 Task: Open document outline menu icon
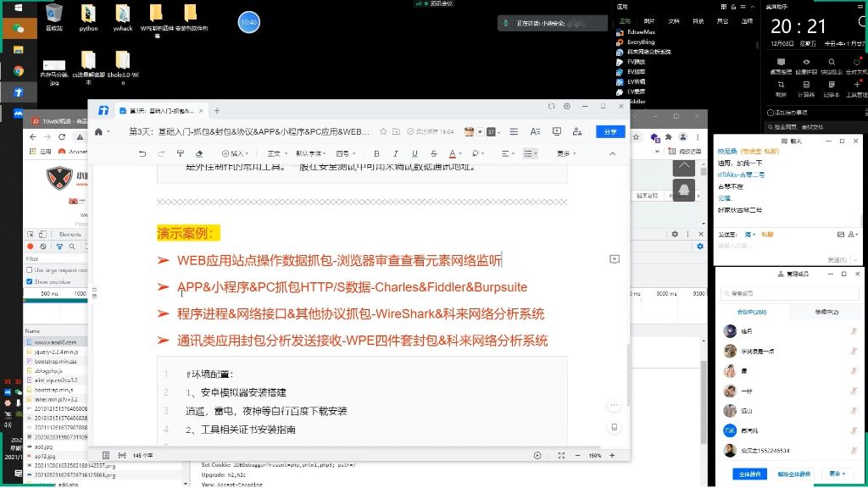(514, 131)
